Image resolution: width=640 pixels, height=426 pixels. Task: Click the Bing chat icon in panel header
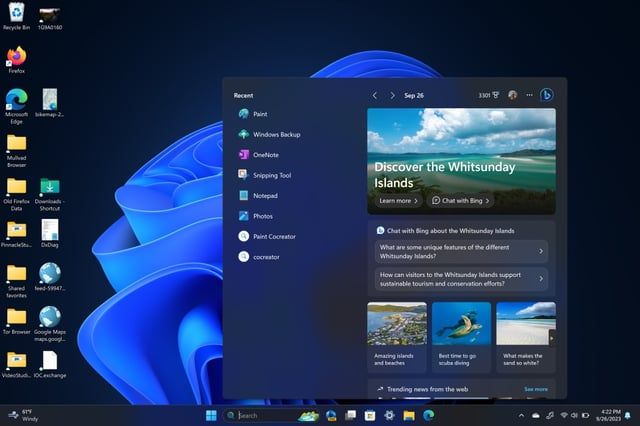(547, 95)
